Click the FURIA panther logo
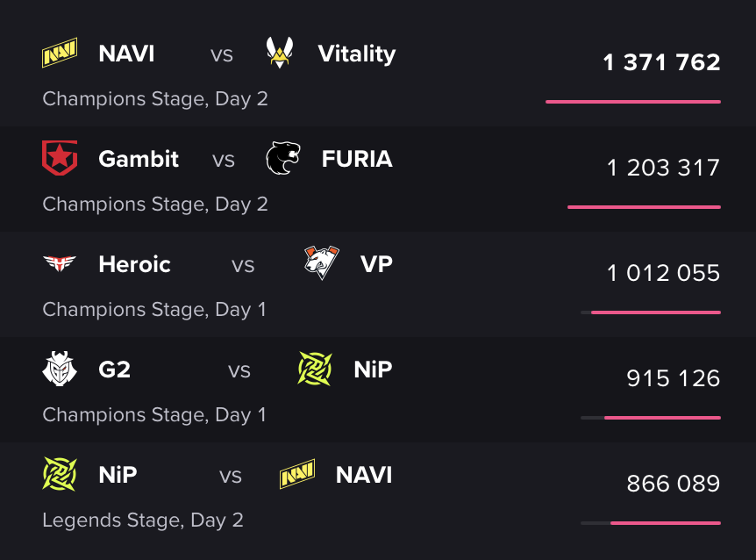756x560 pixels. tap(283, 158)
